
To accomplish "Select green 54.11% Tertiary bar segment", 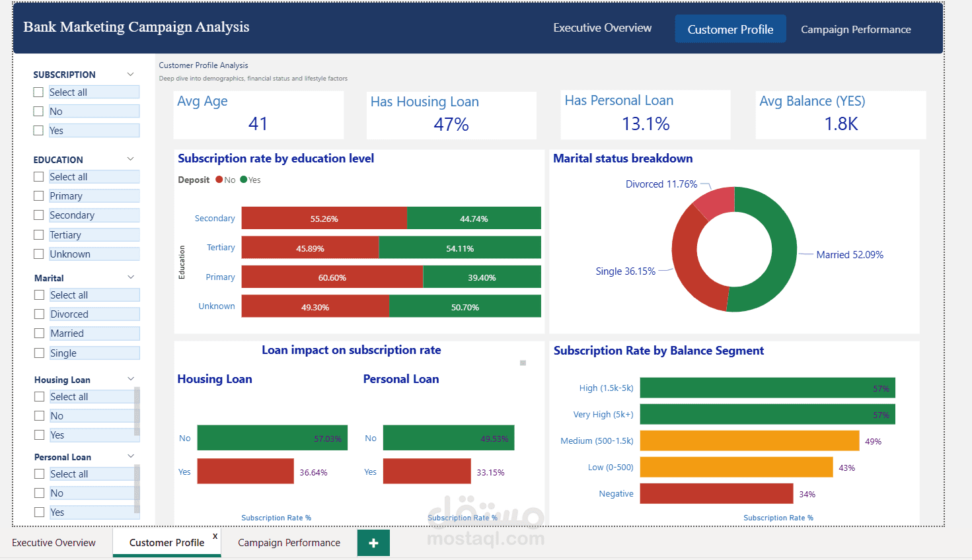I will [460, 248].
